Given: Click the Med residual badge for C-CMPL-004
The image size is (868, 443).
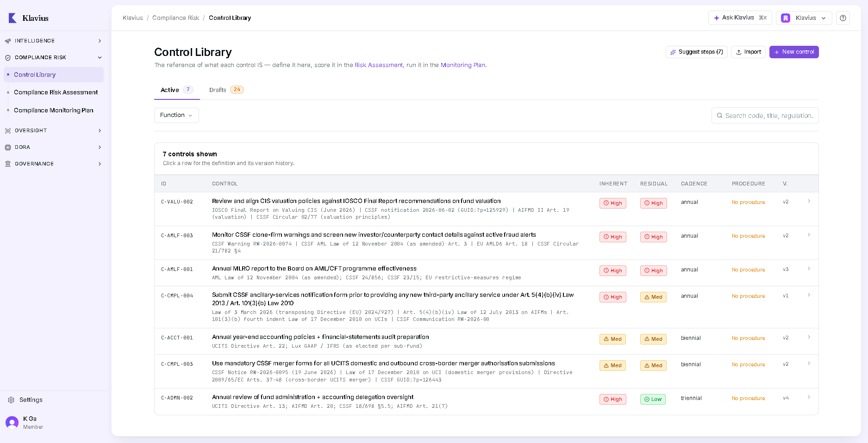Looking at the screenshot, I should [x=653, y=297].
